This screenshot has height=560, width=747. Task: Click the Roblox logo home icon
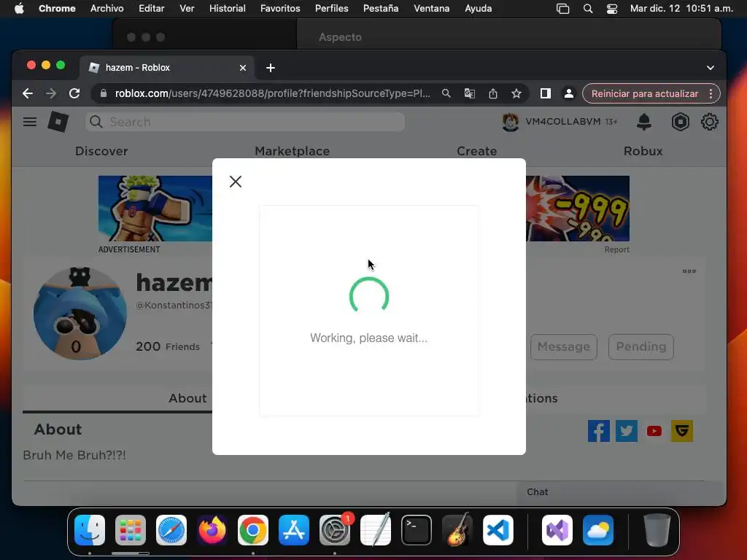coord(58,122)
